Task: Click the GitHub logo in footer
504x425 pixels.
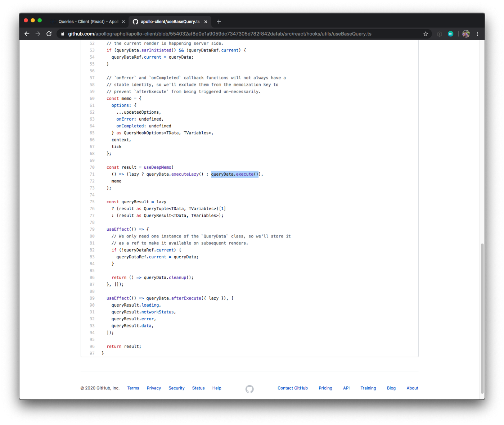Action: (249, 389)
